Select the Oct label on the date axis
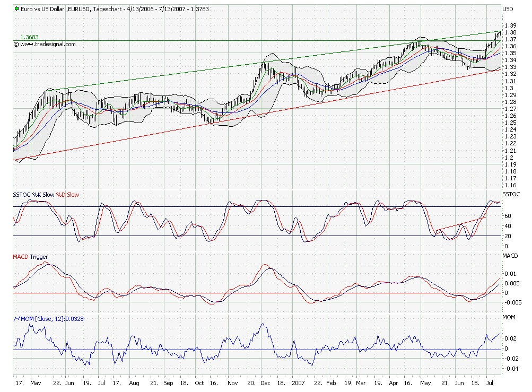Screen dimensions: 532x392 click(x=199, y=383)
